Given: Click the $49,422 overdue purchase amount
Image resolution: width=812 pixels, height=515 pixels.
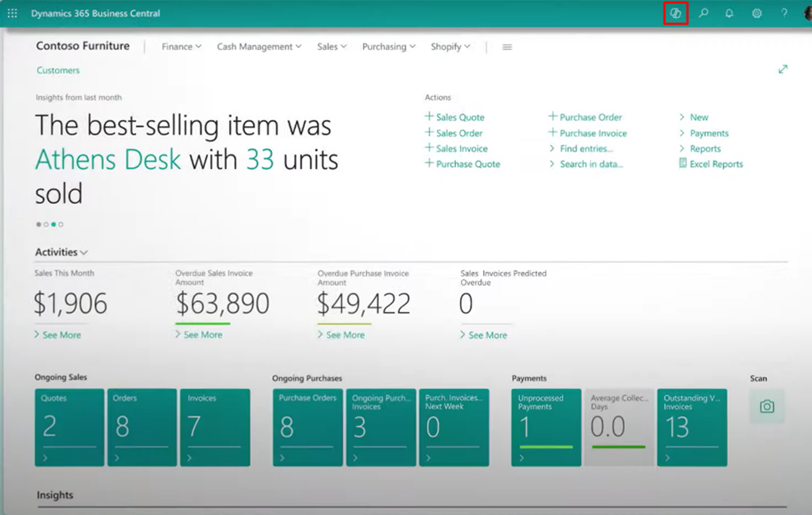Looking at the screenshot, I should (364, 304).
